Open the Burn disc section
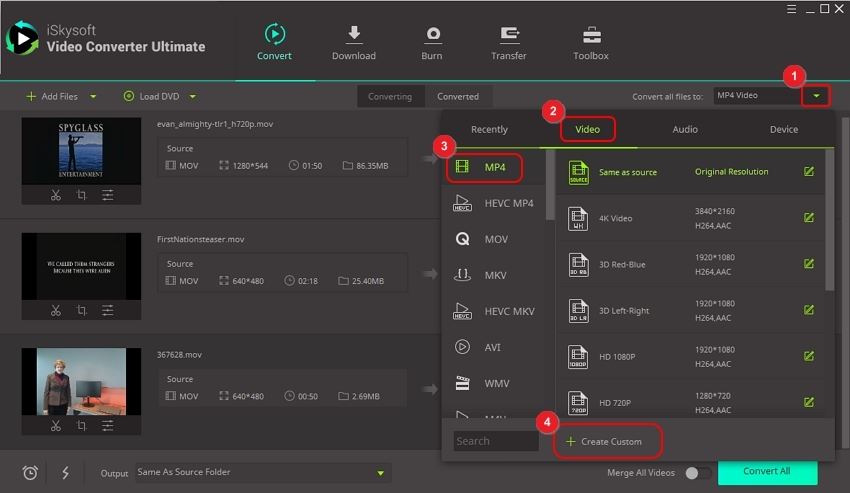 [432, 36]
